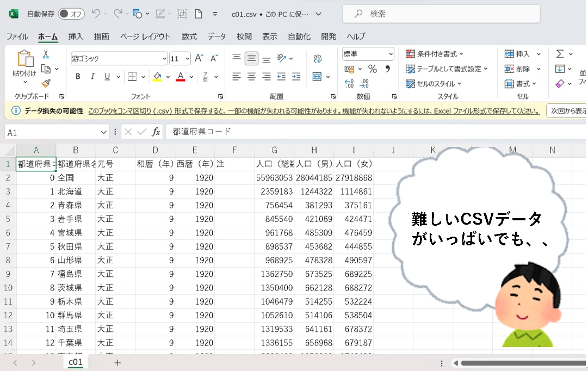Click the Top Align icon

[236, 58]
